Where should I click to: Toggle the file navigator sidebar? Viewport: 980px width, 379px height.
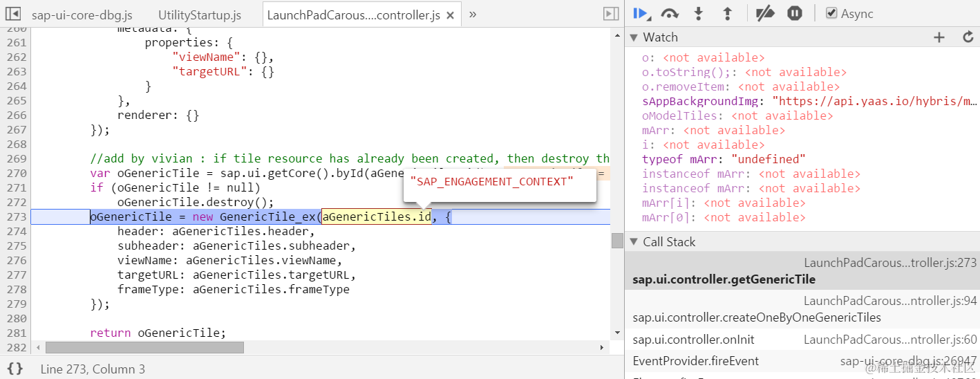(x=13, y=14)
